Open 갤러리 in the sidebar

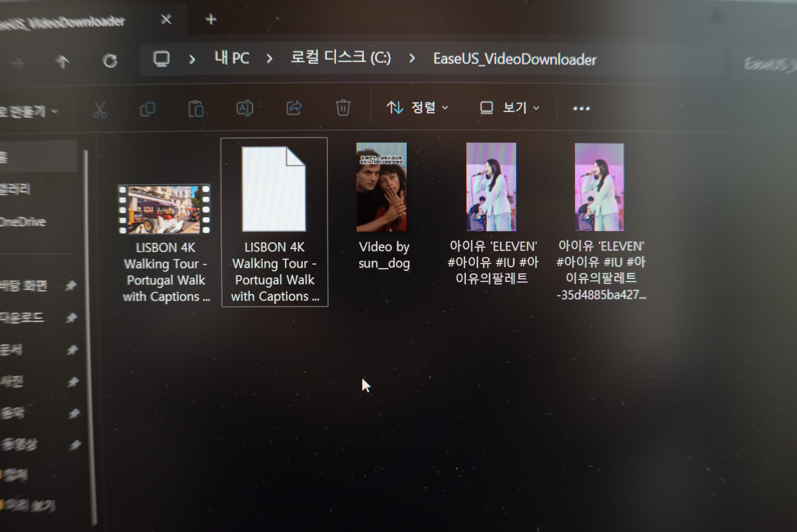point(15,189)
